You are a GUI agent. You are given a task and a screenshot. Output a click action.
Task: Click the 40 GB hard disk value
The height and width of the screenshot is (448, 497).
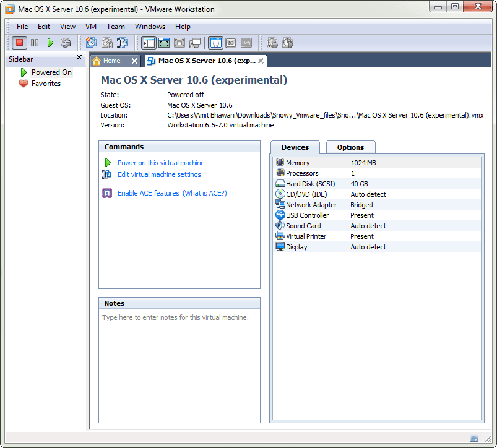(x=359, y=184)
